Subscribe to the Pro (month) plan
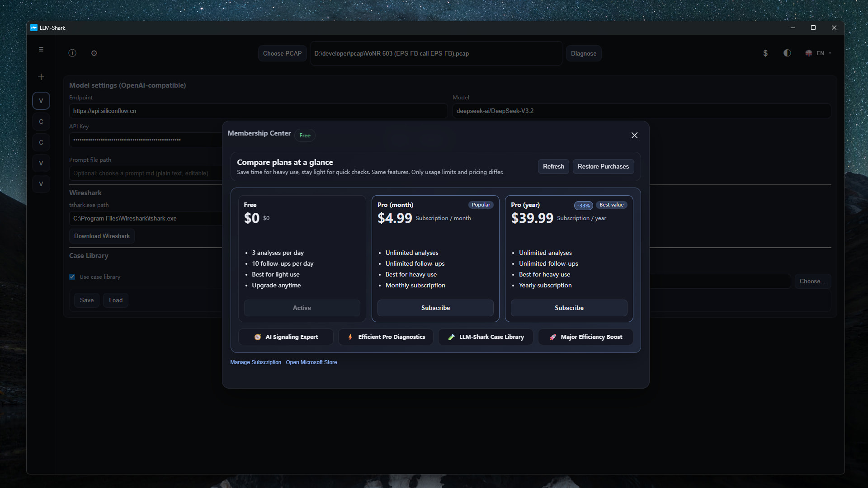The image size is (868, 488). click(435, 308)
